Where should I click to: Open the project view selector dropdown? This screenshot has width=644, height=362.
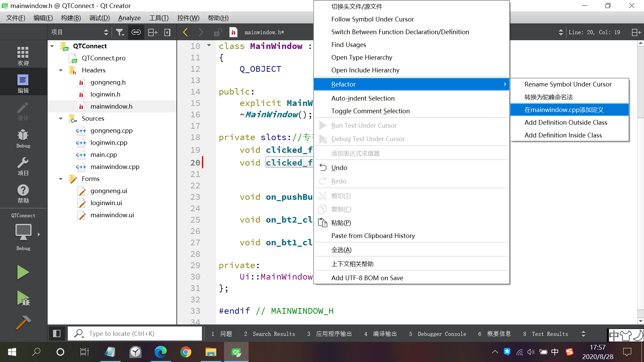[106, 32]
